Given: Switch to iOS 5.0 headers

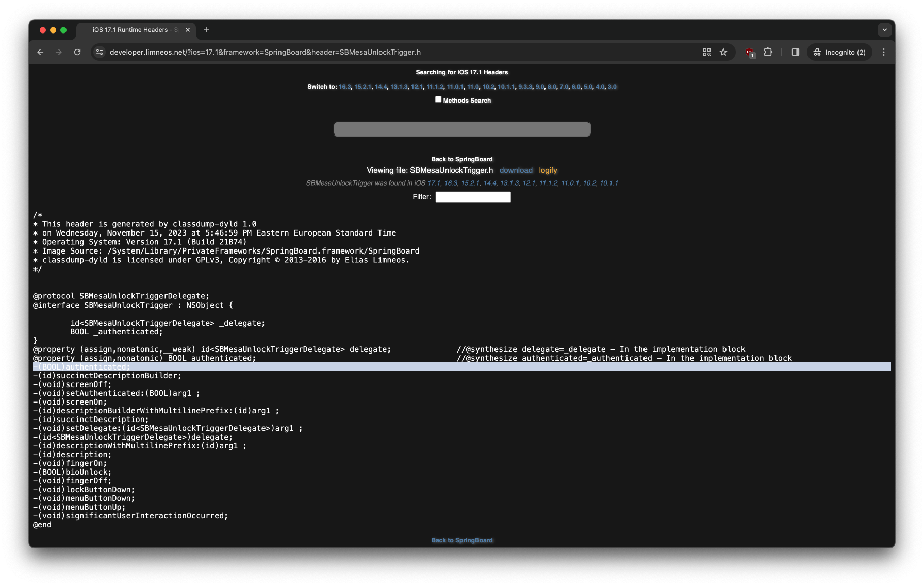Looking at the screenshot, I should point(588,87).
